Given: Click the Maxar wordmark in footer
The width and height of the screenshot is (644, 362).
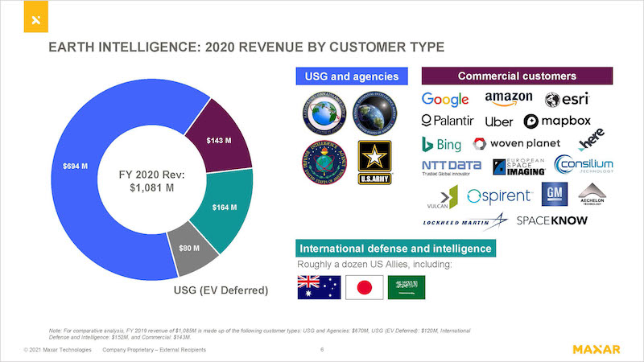Looking at the screenshot, I should coord(597,350).
